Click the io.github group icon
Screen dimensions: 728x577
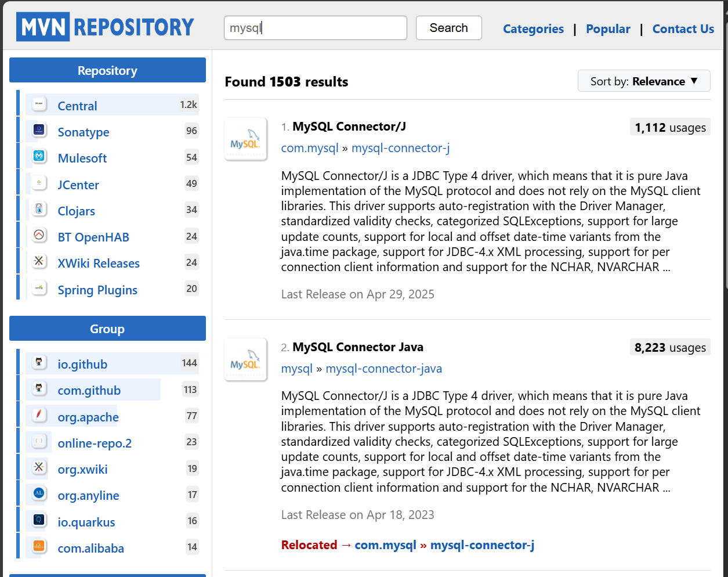tap(39, 363)
